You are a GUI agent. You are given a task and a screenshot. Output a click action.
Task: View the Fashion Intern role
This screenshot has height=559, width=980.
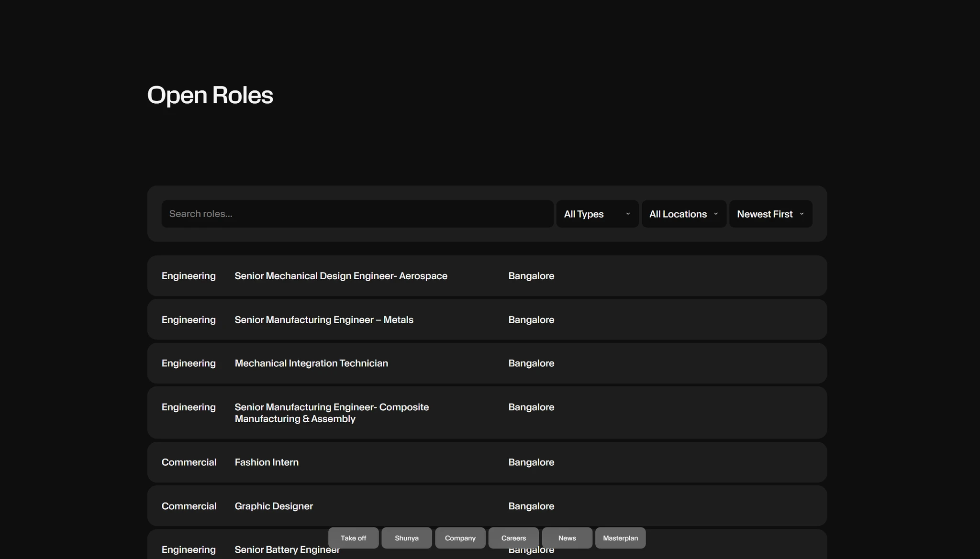(267, 462)
